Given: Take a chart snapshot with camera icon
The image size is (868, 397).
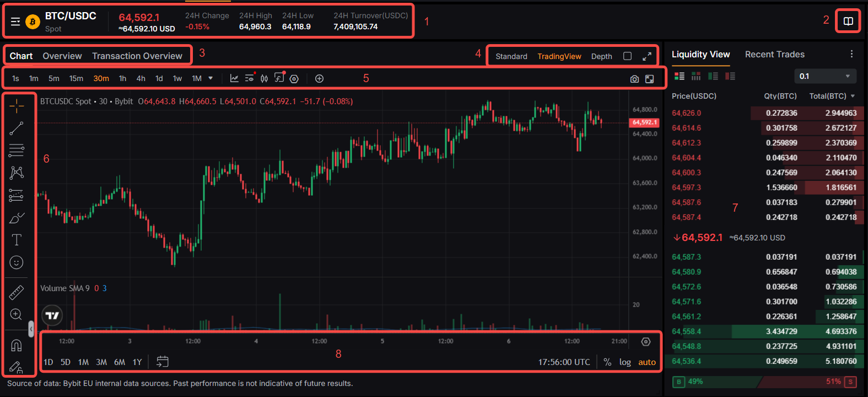Looking at the screenshot, I should coord(634,79).
